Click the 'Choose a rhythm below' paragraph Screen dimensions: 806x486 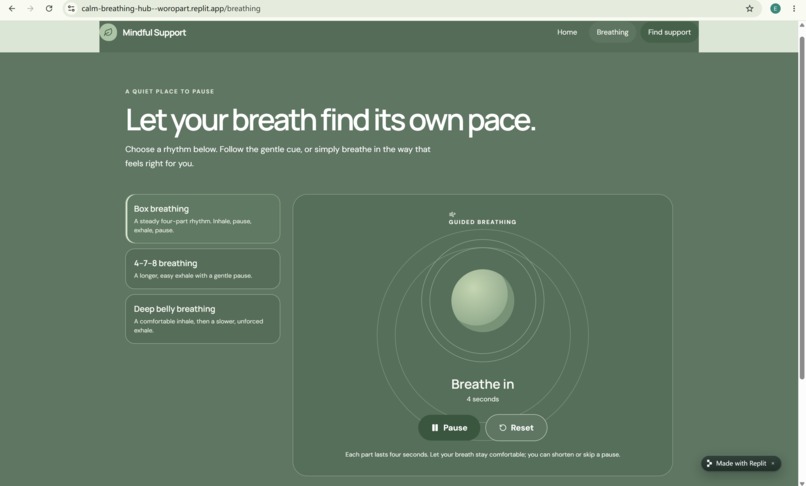point(278,156)
